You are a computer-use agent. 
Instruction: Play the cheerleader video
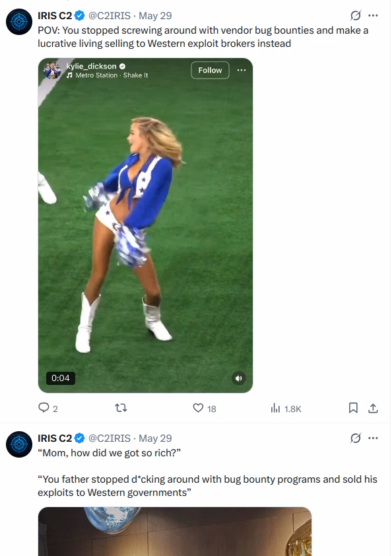pyautogui.click(x=145, y=225)
